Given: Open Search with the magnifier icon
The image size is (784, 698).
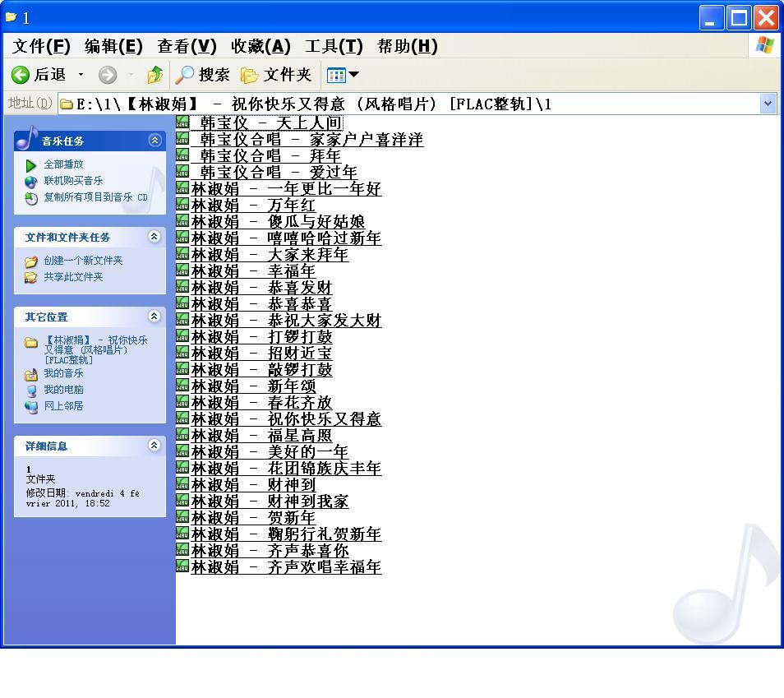Looking at the screenshot, I should pyautogui.click(x=184, y=75).
